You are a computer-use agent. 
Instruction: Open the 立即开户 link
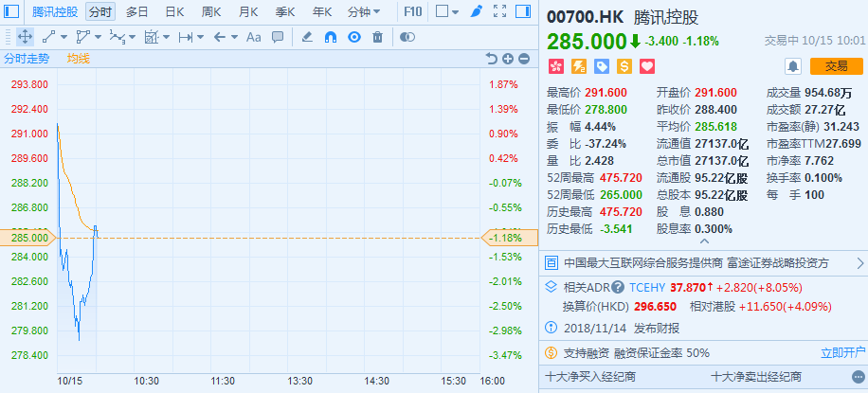click(842, 352)
